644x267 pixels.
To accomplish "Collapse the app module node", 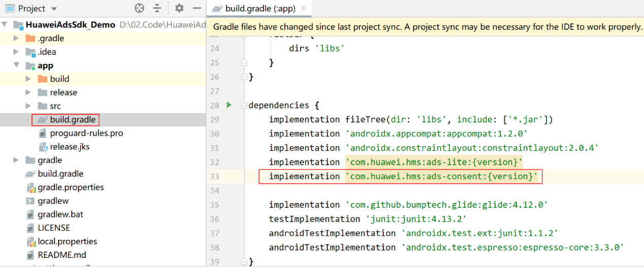I will click(x=16, y=65).
